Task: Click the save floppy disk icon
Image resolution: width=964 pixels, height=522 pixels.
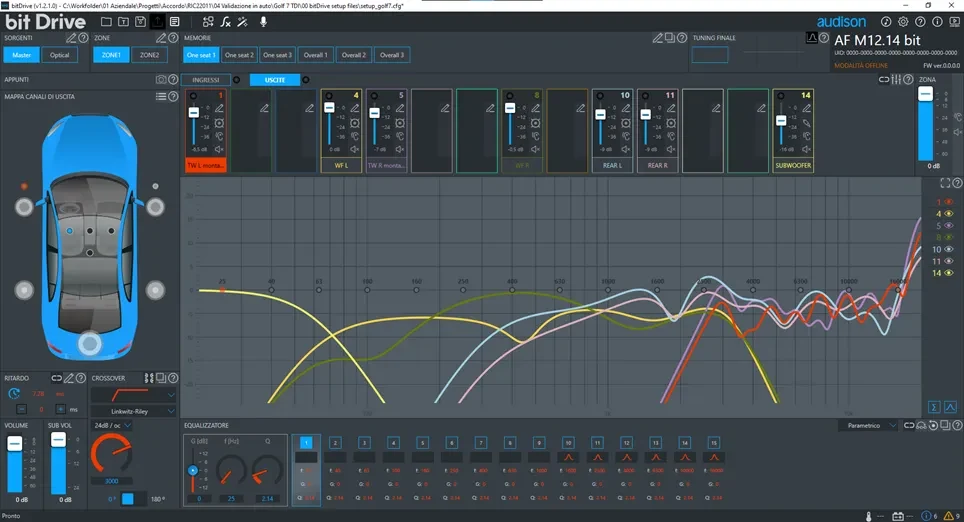Action: click(141, 22)
